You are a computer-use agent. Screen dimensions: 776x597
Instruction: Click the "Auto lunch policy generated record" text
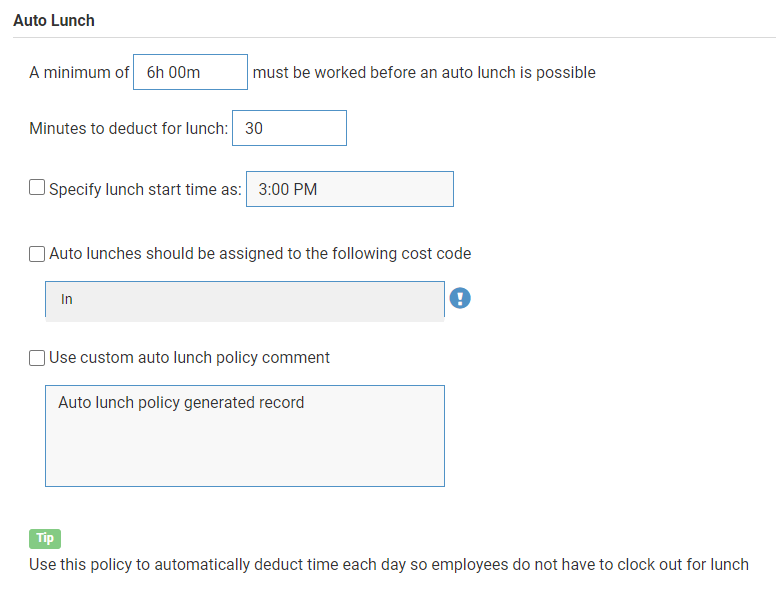click(181, 403)
